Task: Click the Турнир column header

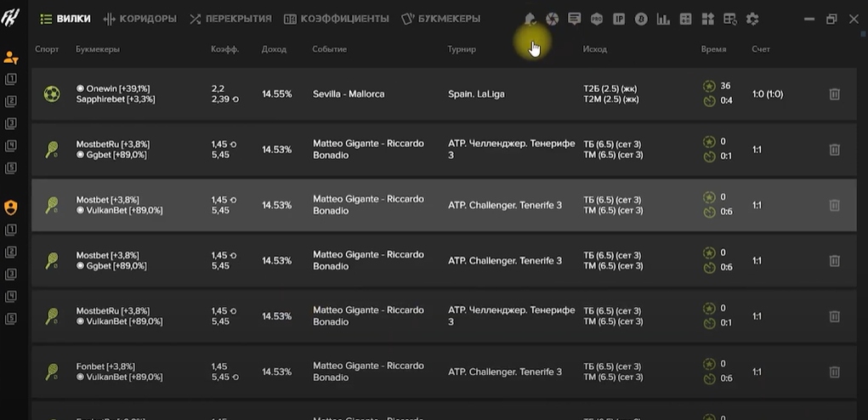Action: click(x=462, y=49)
